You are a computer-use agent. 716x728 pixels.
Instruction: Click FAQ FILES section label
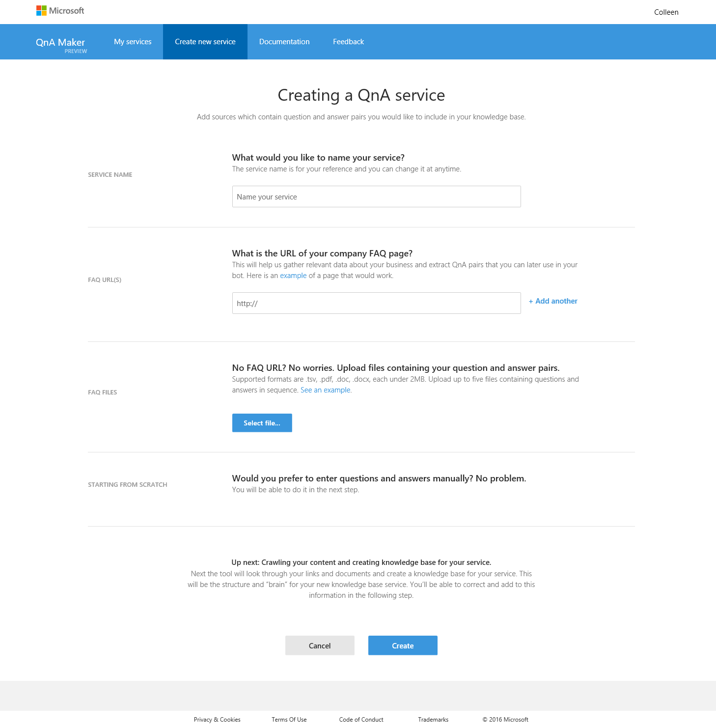[x=103, y=392]
